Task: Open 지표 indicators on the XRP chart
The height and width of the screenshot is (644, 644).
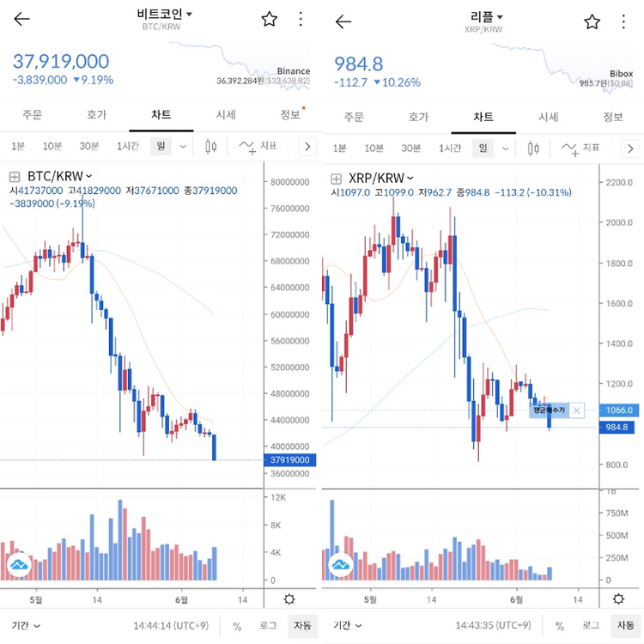Action: pos(580,149)
